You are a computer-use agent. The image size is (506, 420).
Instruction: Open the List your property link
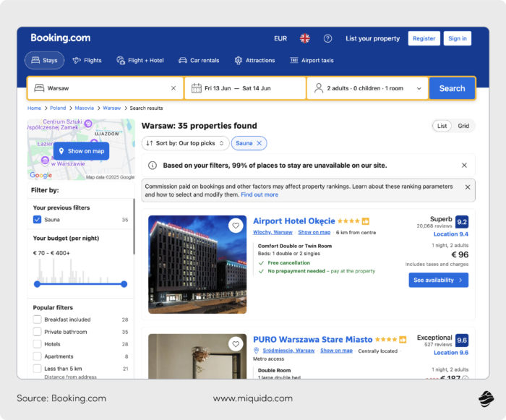pyautogui.click(x=373, y=38)
